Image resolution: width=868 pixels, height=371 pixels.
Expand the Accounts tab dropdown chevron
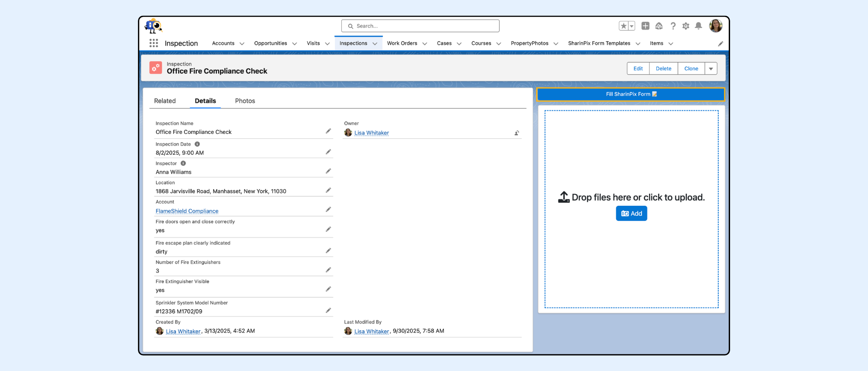[x=242, y=44]
